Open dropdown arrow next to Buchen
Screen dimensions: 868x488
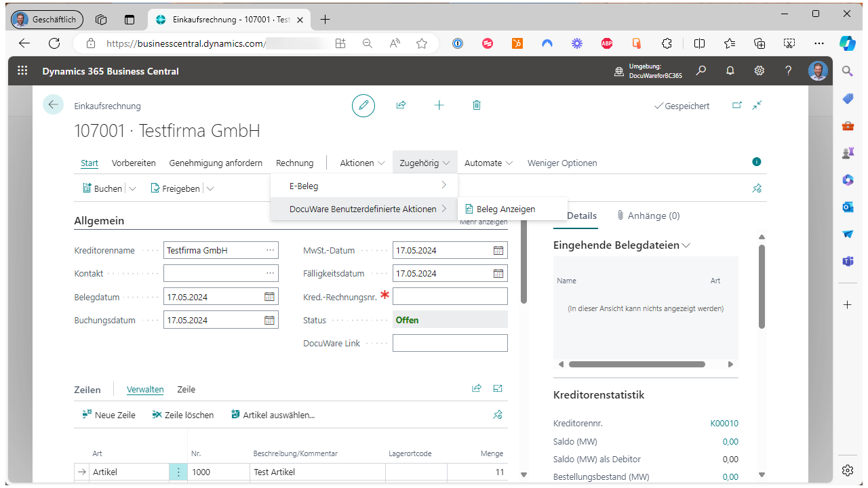[x=132, y=188]
